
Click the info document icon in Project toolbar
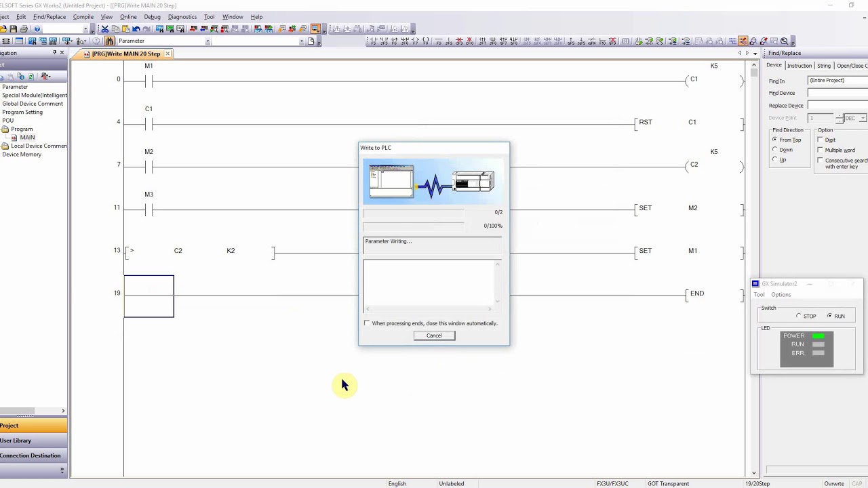pyautogui.click(x=21, y=77)
